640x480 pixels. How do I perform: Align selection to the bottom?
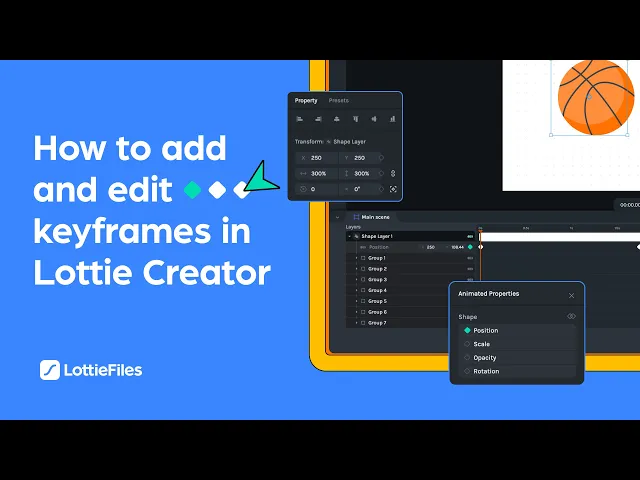point(392,119)
